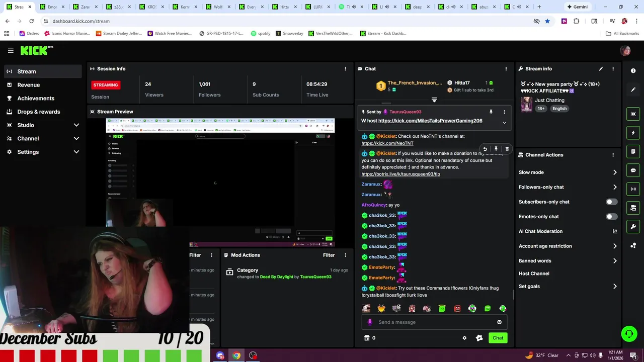644x362 pixels.
Task: Click the edit pencil in right sidebar
Action: coord(633,89)
